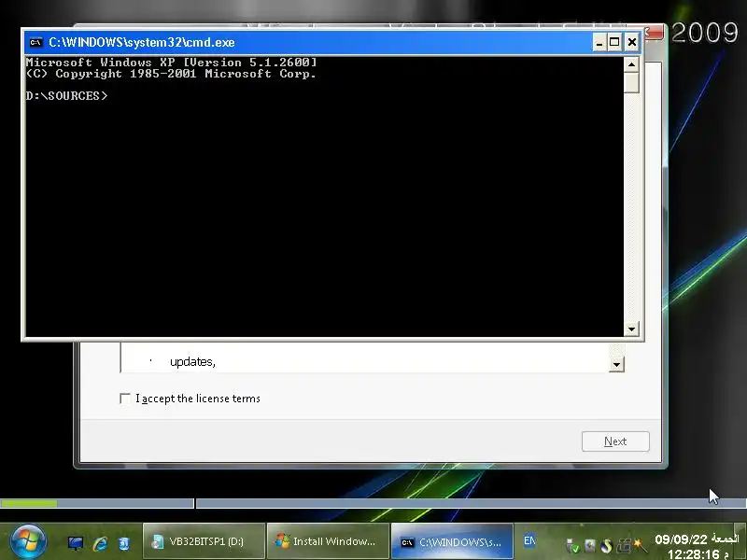This screenshot has height=560, width=747.
Task: Click the green progress bar segment
Action: [29, 503]
